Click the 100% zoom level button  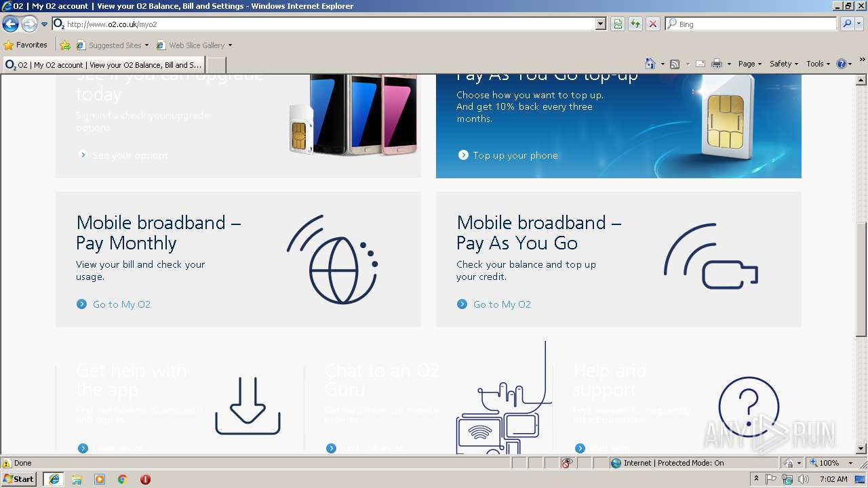(x=824, y=464)
